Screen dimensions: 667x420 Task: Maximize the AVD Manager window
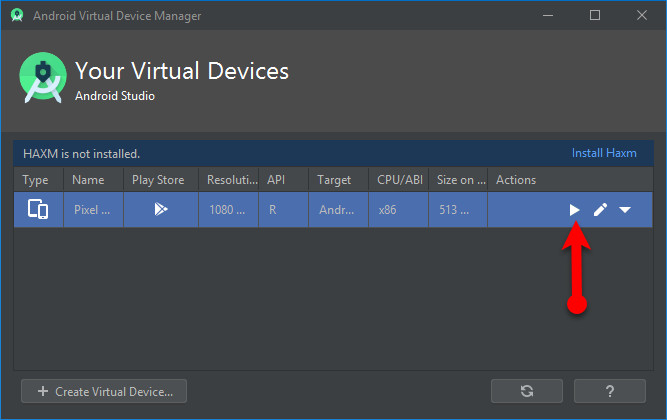pyautogui.click(x=595, y=15)
